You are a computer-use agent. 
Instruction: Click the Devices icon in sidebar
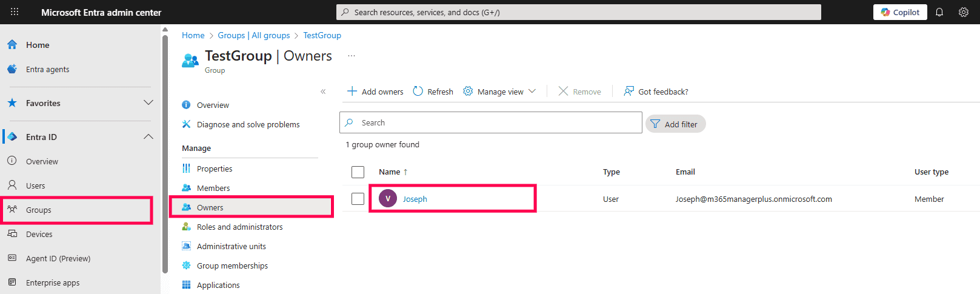(x=12, y=233)
